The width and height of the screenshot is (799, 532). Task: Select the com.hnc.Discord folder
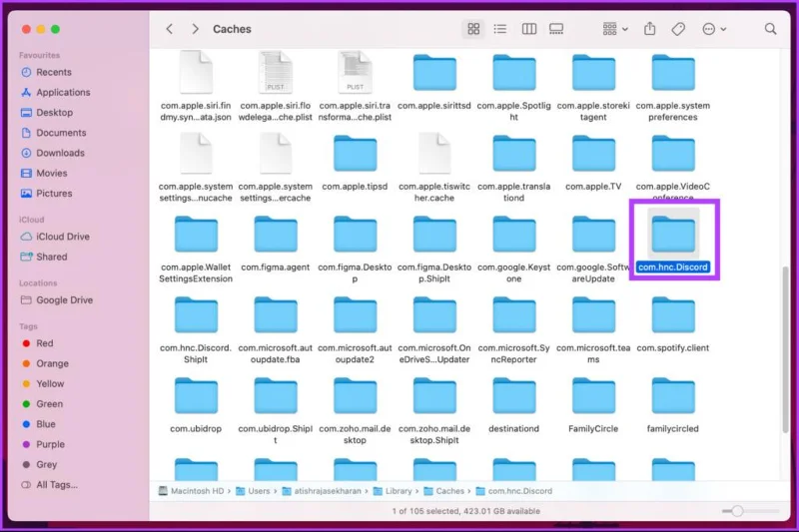(672, 243)
